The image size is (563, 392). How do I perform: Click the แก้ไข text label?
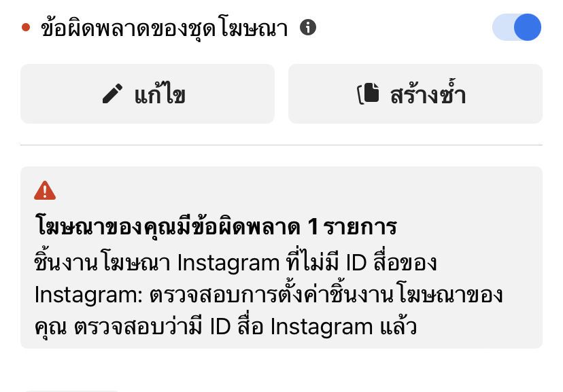pyautogui.click(x=160, y=94)
